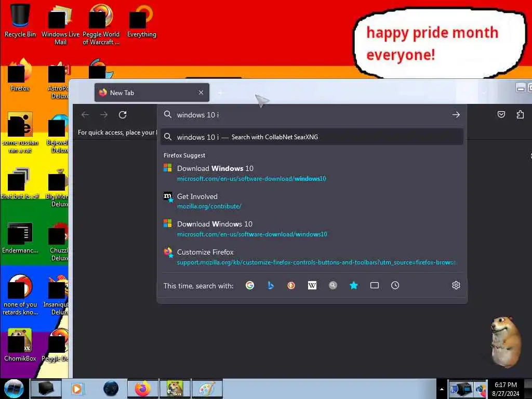The image size is (532, 399).
Task: Open the black box taskbar icon
Action: (46, 389)
